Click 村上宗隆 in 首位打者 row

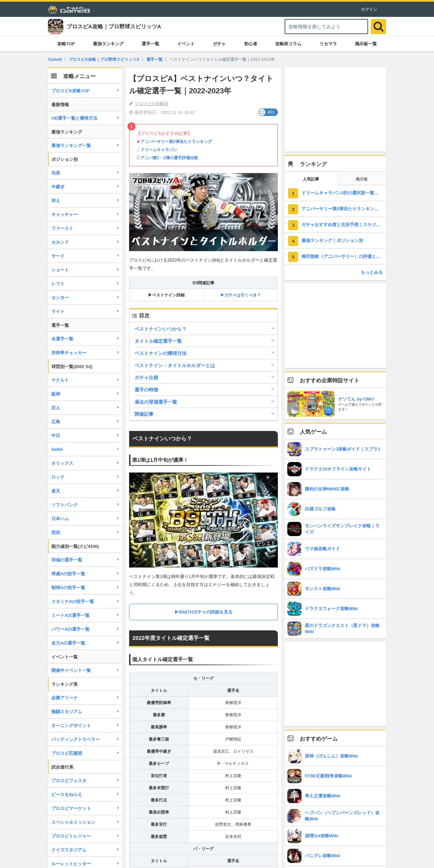click(x=233, y=776)
